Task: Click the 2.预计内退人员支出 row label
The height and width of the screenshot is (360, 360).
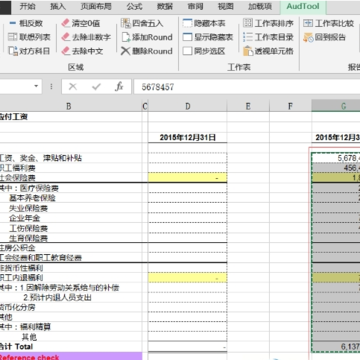Action: pos(57,297)
